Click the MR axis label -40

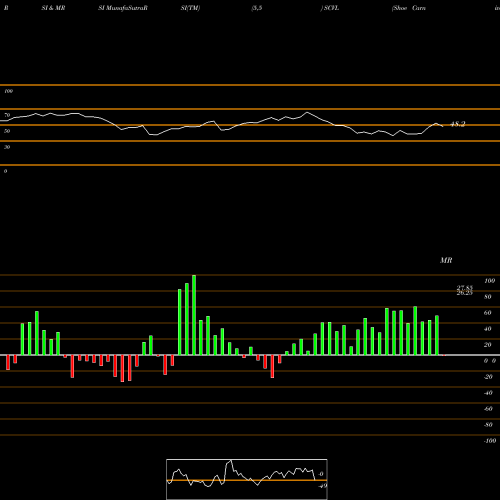tap(488, 393)
